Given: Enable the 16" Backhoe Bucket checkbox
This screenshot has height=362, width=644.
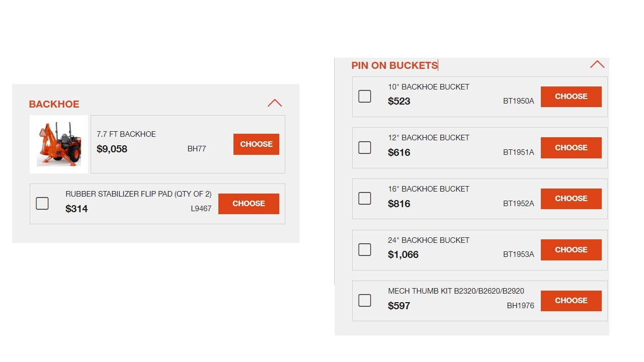Looking at the screenshot, I should (365, 199).
